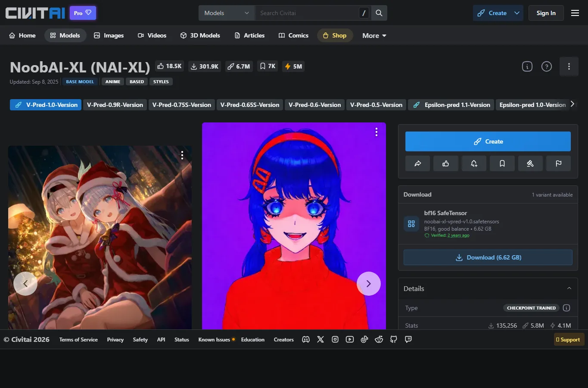
Task: Open the question mark help icon
Action: (x=547, y=66)
